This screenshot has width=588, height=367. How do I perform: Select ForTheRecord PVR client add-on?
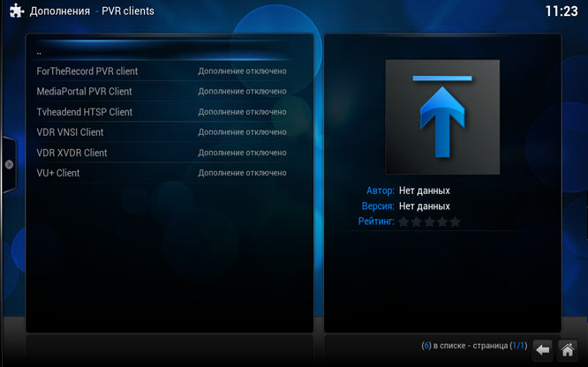click(x=87, y=71)
